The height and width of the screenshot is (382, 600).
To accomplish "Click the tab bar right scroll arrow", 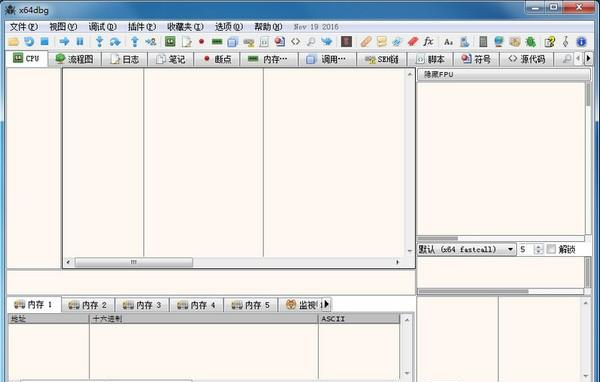I will point(589,59).
